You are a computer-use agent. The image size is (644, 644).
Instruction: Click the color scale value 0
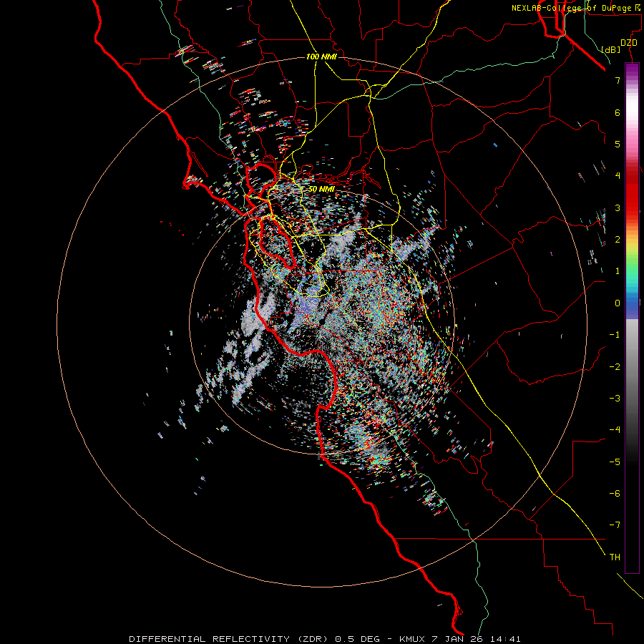point(618,303)
